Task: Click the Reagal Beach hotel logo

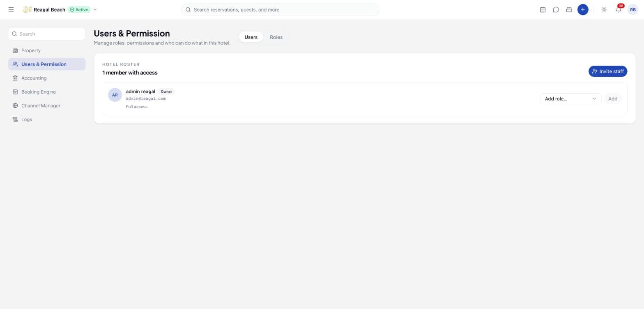Action: (28, 9)
